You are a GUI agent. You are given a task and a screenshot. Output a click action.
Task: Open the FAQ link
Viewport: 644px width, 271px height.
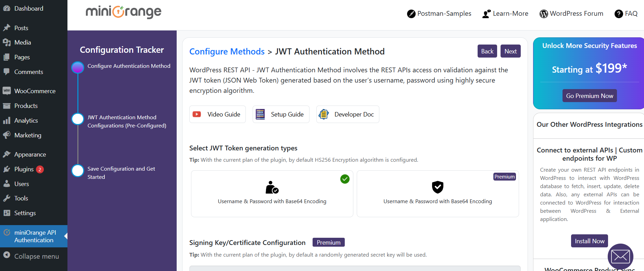(x=626, y=14)
